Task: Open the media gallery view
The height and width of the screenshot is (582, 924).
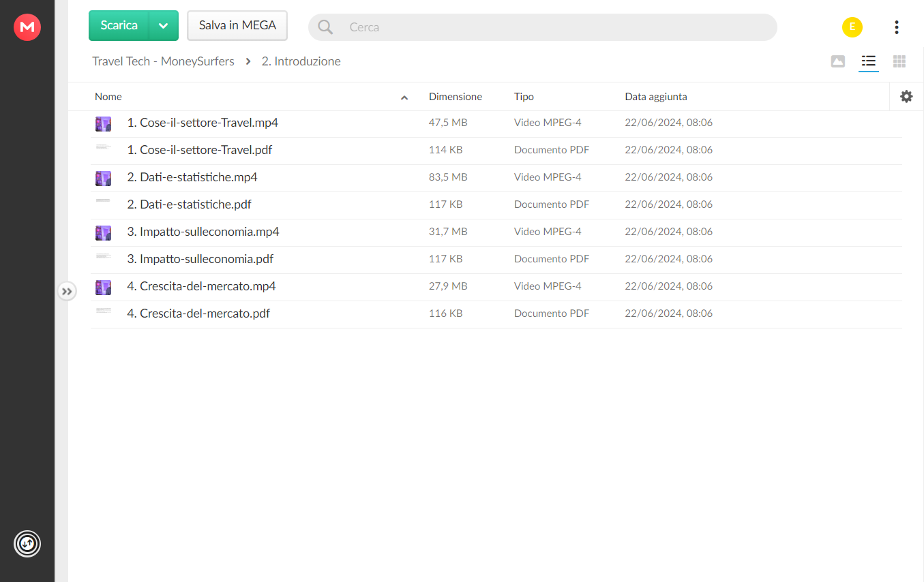Action: tap(838, 61)
